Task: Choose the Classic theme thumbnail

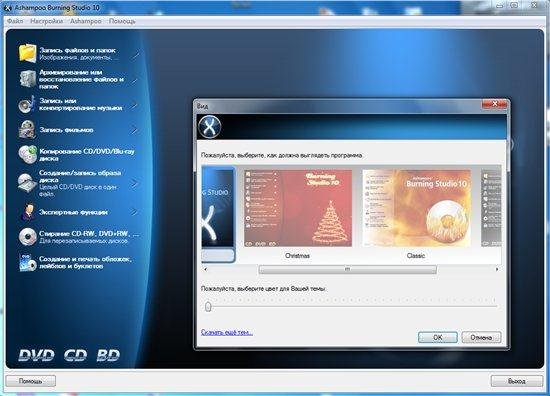Action: tap(416, 208)
